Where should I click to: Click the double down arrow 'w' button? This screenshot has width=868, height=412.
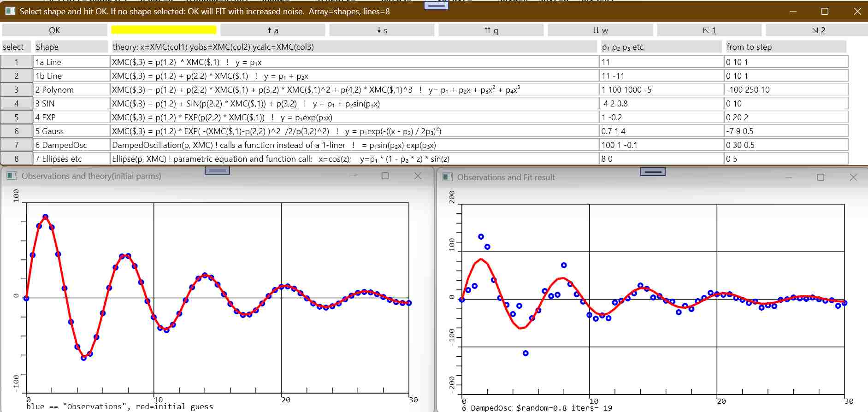[600, 30]
